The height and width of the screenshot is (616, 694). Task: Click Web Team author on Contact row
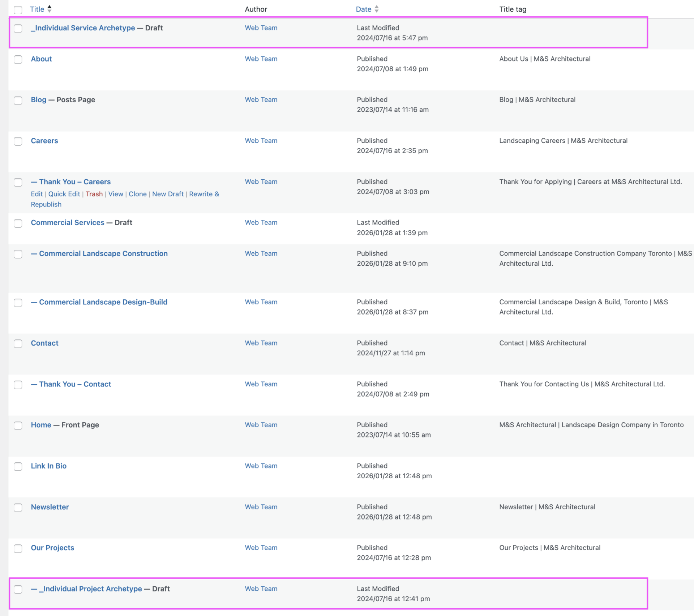pos(261,343)
